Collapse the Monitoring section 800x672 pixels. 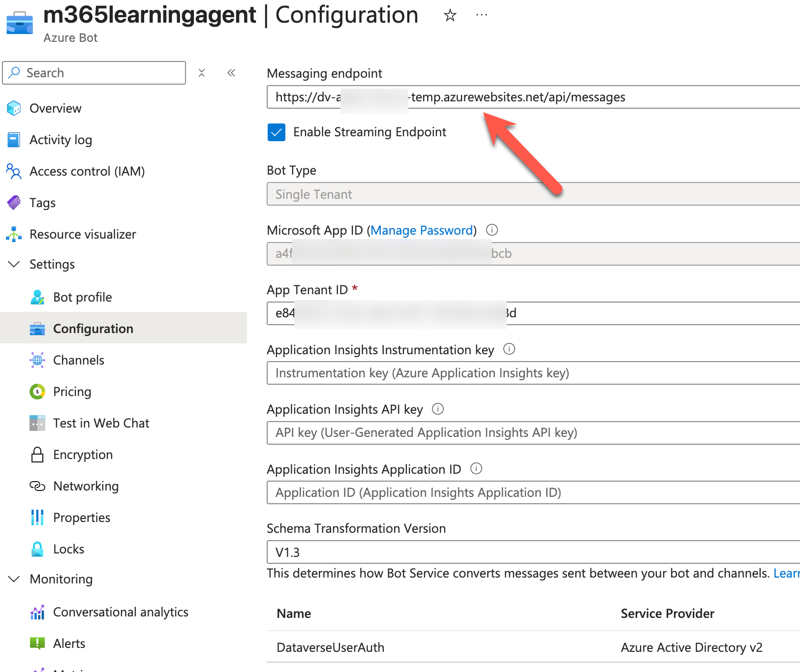pyautogui.click(x=14, y=579)
